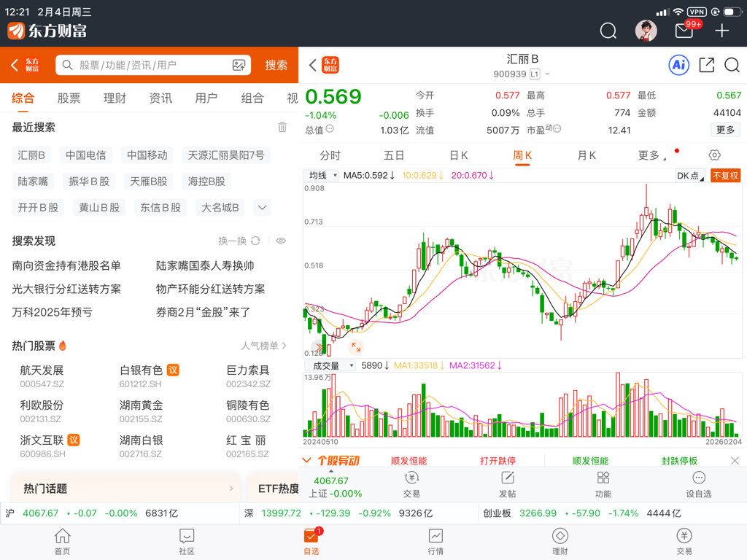This screenshot has width=747, height=560.
Task: Tap recent search 中国电信
Action: tap(86, 155)
